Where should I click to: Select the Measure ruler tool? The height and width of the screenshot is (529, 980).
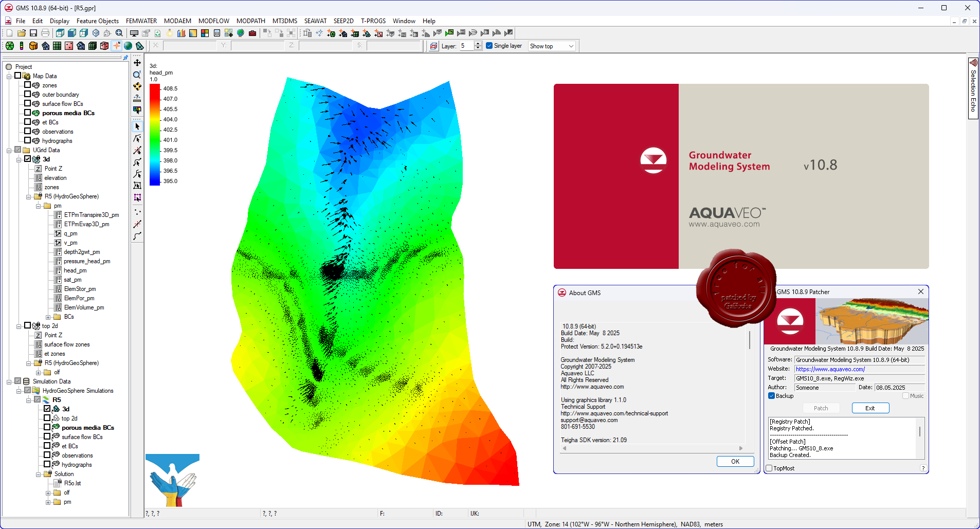coord(137,98)
